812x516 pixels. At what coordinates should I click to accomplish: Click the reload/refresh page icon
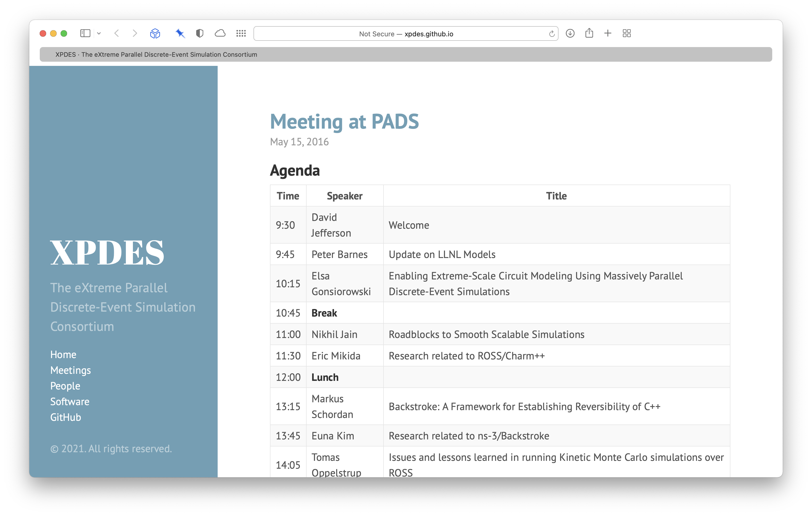coord(550,33)
